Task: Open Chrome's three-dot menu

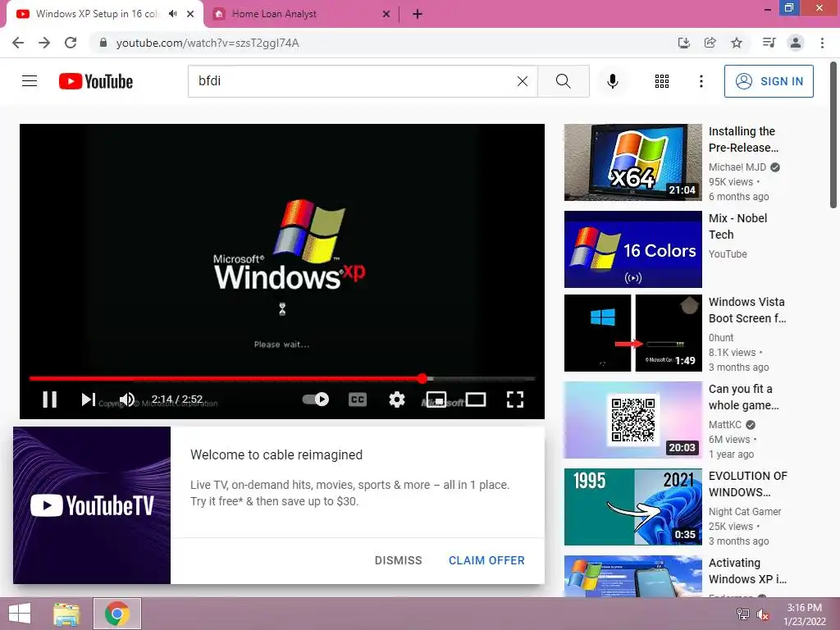Action: [x=822, y=43]
